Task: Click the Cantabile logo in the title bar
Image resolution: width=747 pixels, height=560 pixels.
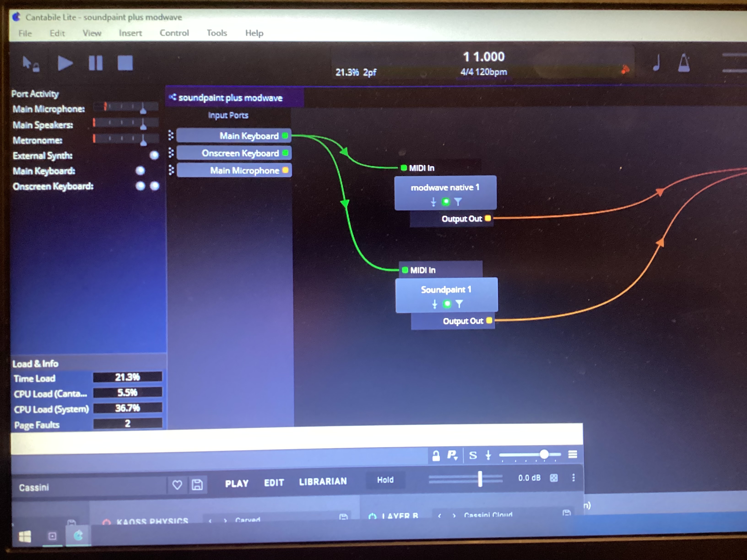Action: point(16,16)
